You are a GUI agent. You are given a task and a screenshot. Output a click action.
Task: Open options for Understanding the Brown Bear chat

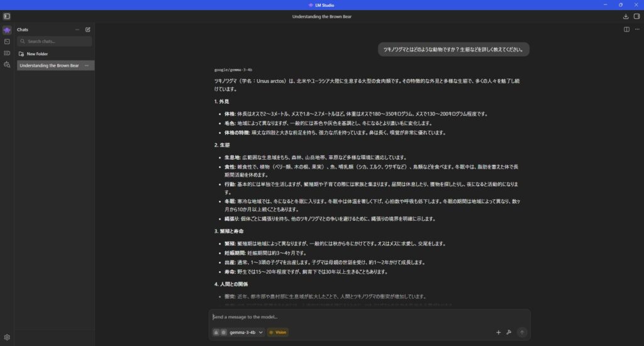tap(87, 66)
